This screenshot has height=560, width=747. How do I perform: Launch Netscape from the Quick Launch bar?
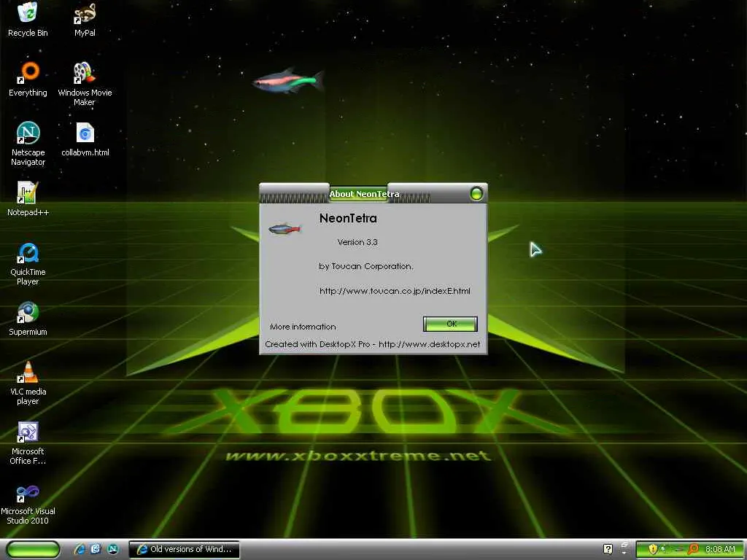click(113, 549)
